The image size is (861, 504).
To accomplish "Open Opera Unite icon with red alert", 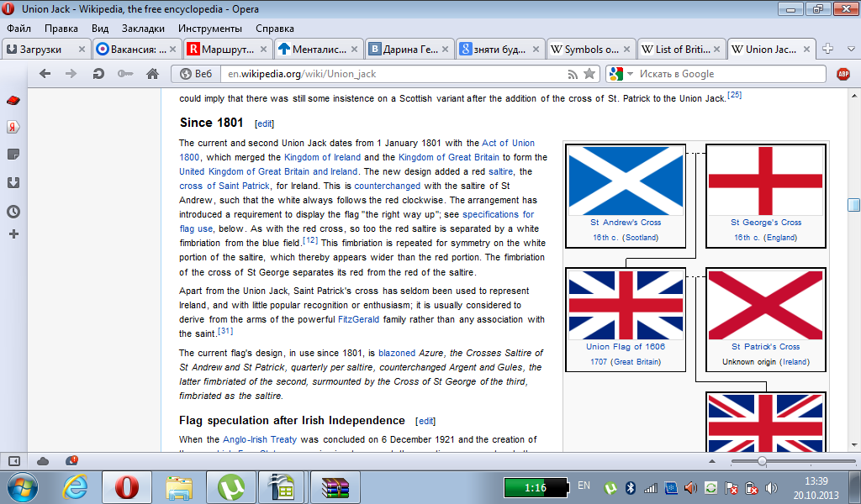I will (x=71, y=460).
